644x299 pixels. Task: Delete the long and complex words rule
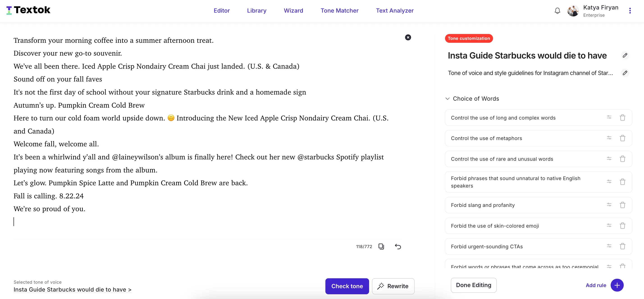tap(623, 118)
